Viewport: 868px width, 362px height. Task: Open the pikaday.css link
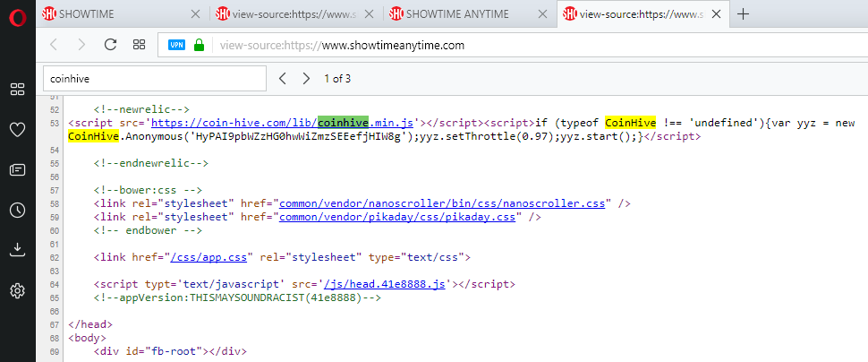pyautogui.click(x=397, y=217)
